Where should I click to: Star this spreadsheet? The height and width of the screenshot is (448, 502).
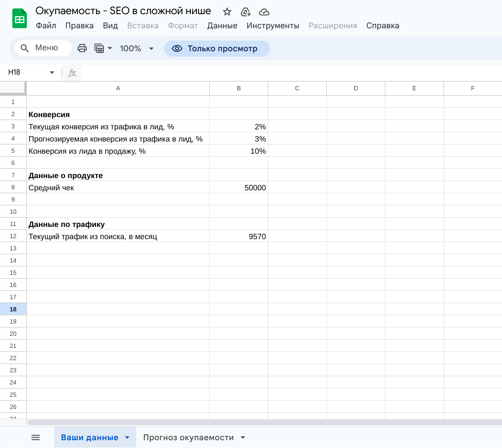[x=227, y=12]
